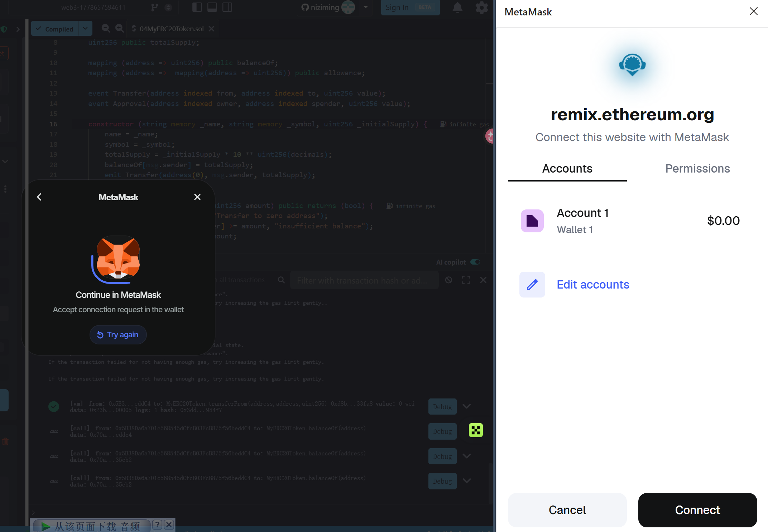Focus the transaction hash filter field
The width and height of the screenshot is (768, 532).
(364, 280)
